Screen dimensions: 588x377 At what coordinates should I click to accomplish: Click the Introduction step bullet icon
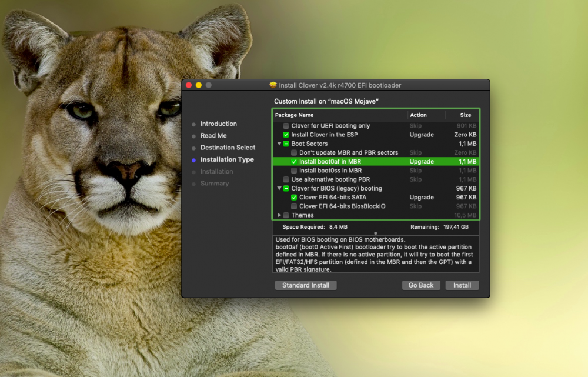[193, 124]
